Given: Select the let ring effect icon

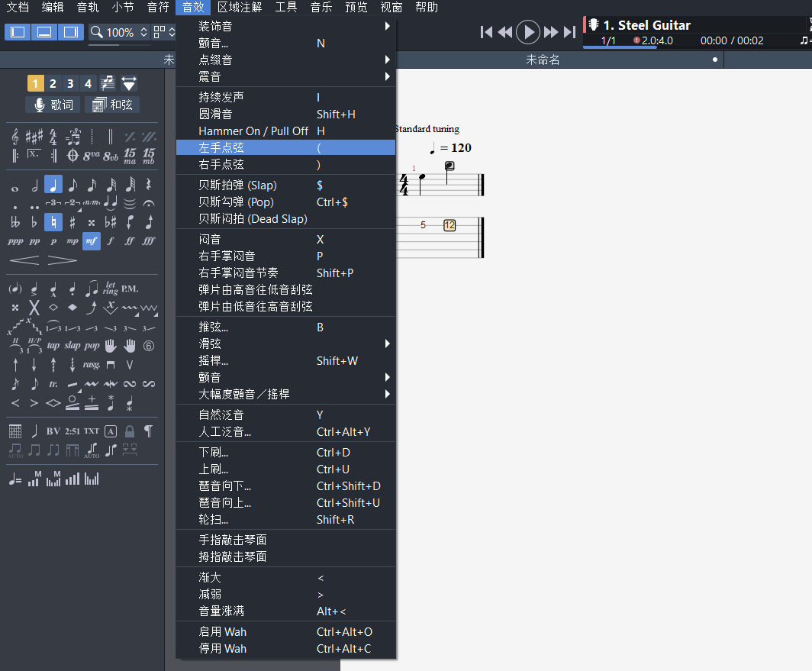Looking at the screenshot, I should pos(111,289).
